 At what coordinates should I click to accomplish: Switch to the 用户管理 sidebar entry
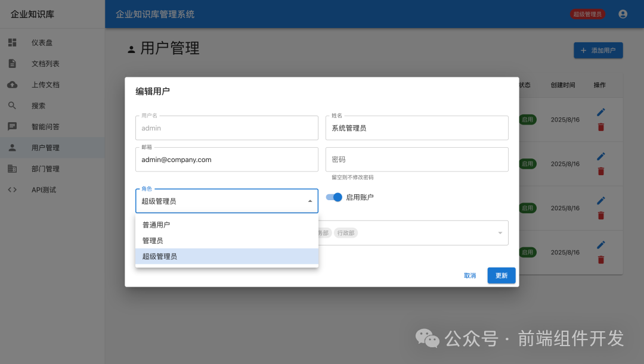pos(12,147)
